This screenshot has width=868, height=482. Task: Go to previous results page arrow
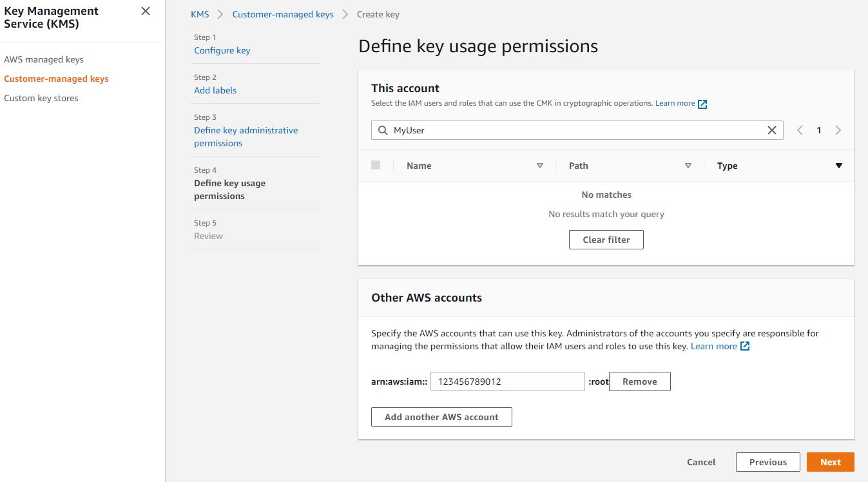800,130
